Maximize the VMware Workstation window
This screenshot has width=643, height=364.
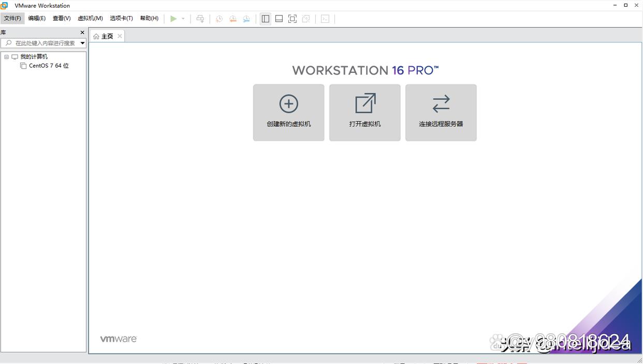pos(625,5)
